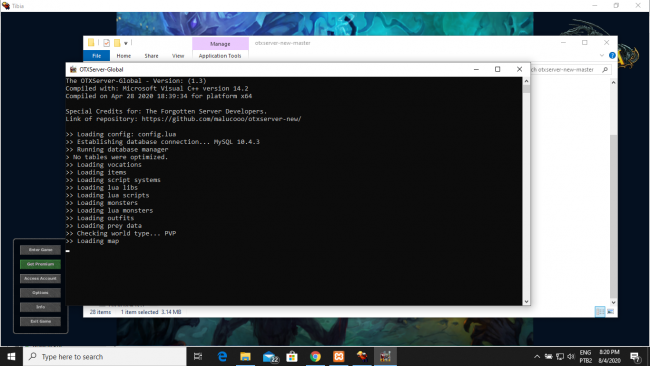Open the Customize Quick Access Toolbar dropdown

[x=126, y=43]
